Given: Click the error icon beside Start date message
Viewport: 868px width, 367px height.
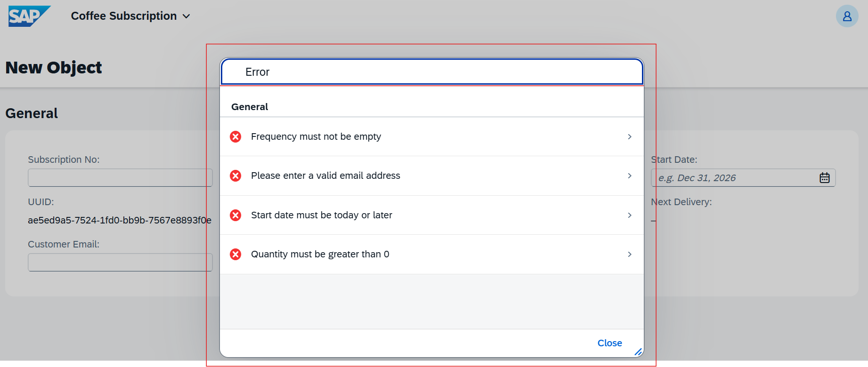Looking at the screenshot, I should 235,215.
